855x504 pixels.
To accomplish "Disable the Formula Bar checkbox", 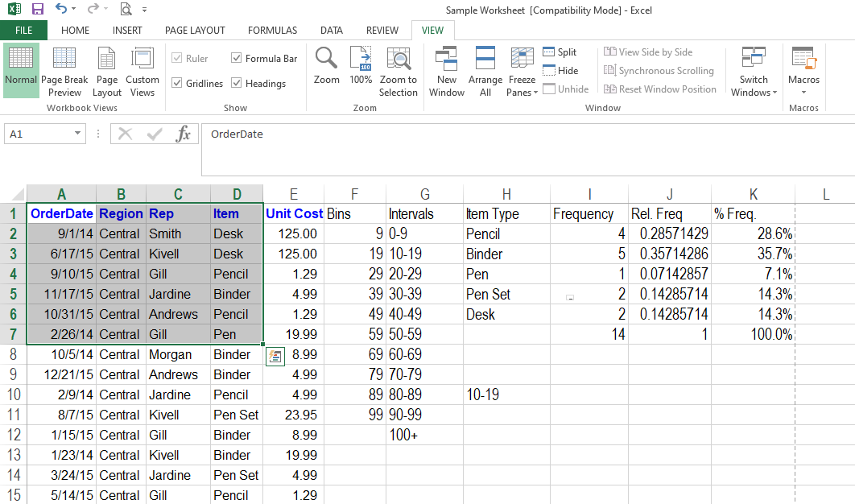I will pos(237,58).
